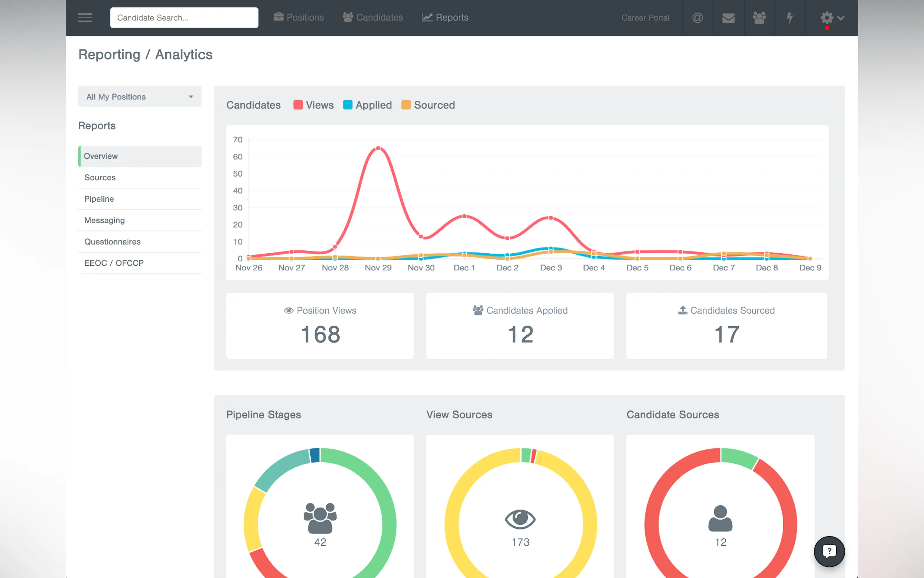Select the Sources report
Screen dimensions: 924x578
coord(100,177)
